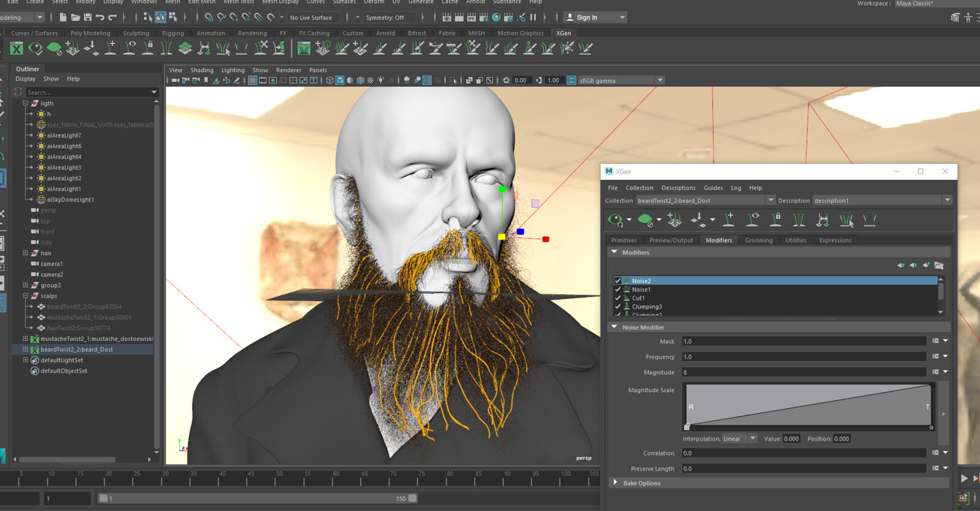The image size is (980, 511).
Task: Open the Shading menu in viewport panel
Action: [202, 70]
